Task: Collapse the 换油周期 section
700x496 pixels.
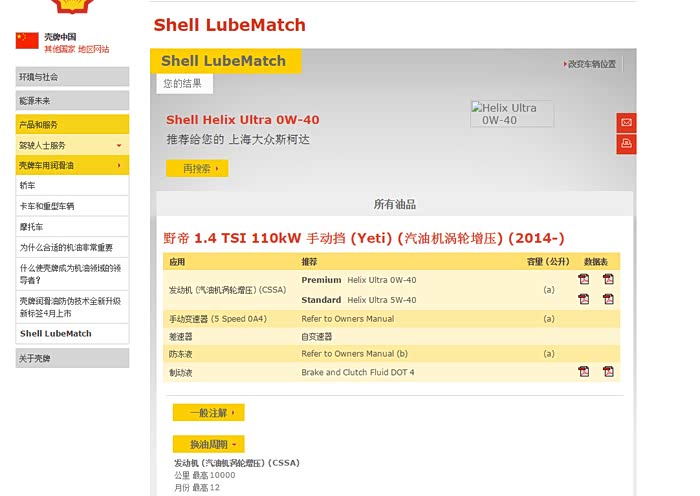Action: 208,444
